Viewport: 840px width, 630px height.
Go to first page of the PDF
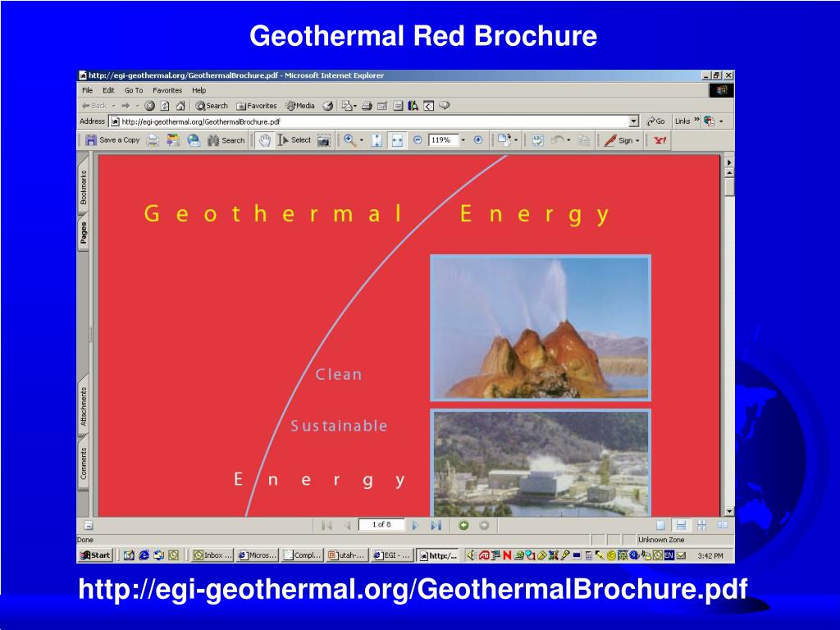(326, 526)
